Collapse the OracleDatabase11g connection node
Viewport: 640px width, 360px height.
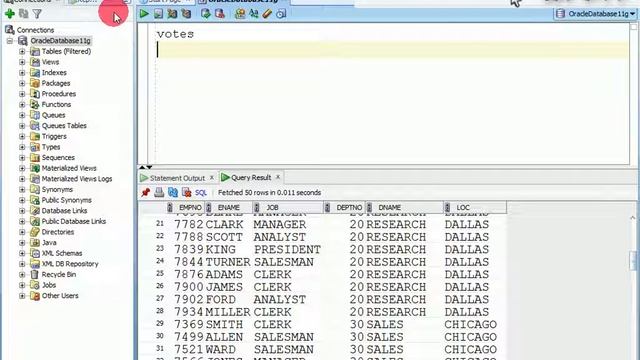10,41
